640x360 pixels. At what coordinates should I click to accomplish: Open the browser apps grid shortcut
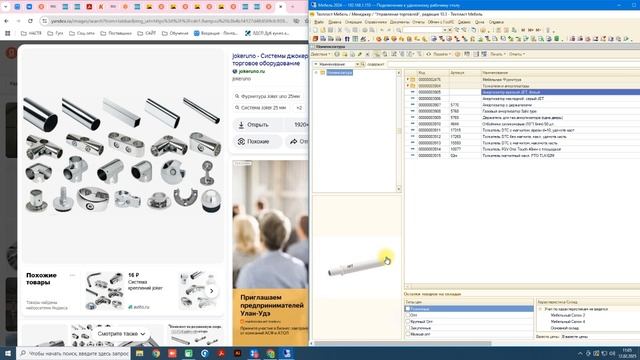pos(7,33)
